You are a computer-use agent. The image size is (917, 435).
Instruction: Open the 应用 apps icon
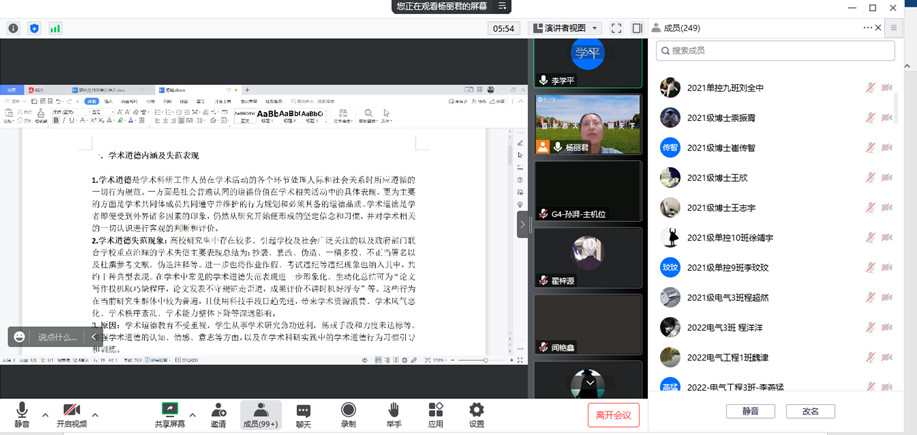(436, 415)
